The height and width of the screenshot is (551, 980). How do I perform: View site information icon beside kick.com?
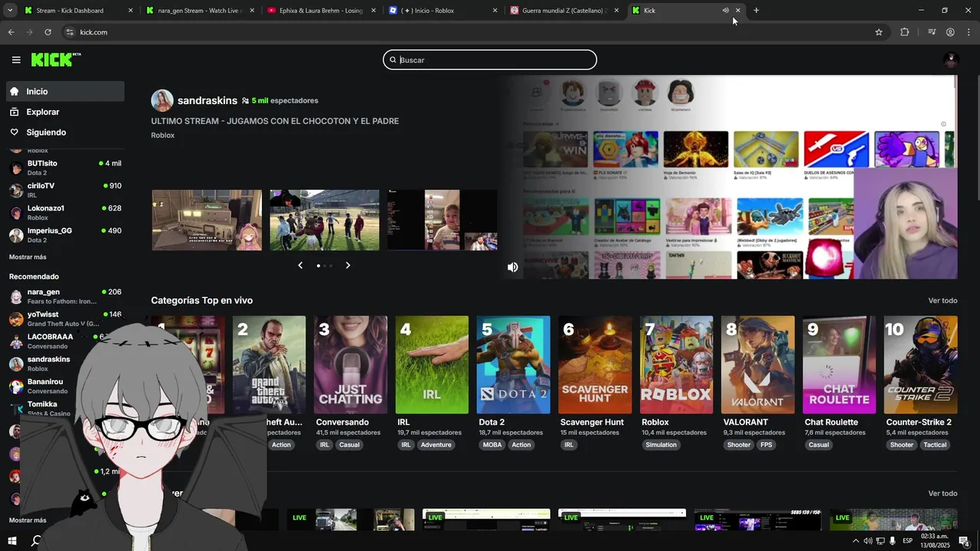70,32
